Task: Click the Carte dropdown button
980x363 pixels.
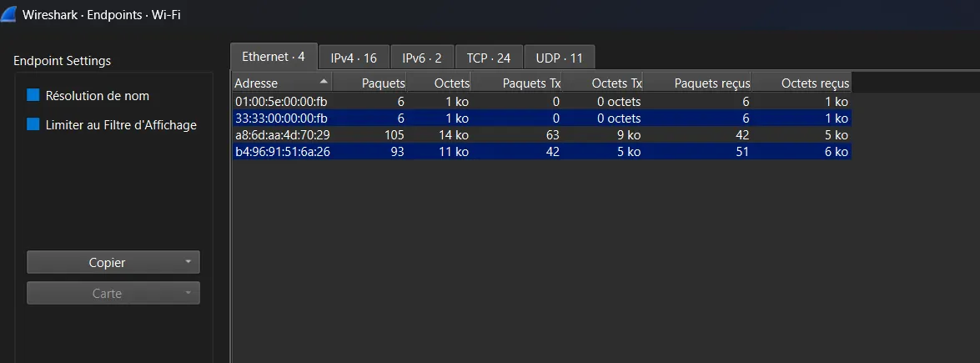Action: [113, 294]
